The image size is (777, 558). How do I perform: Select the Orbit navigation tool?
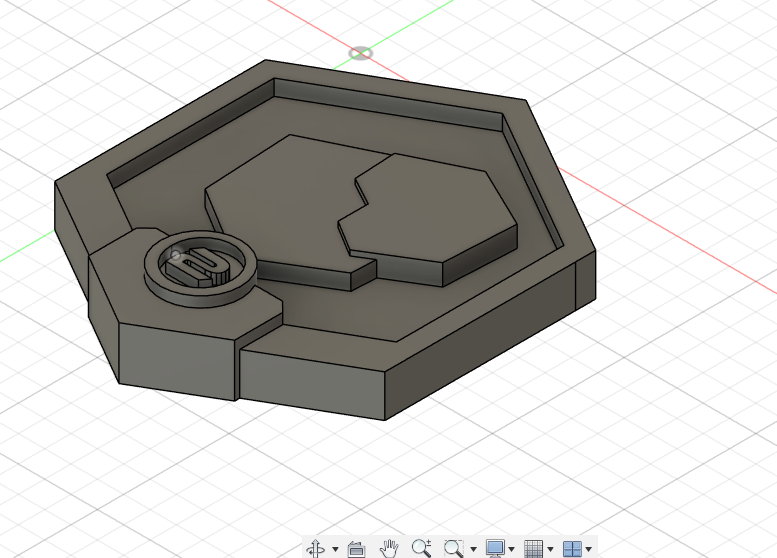pos(316,549)
